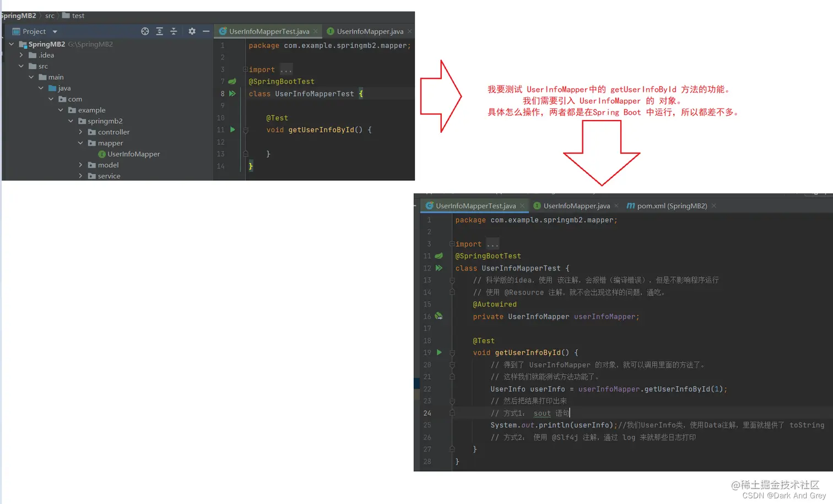
Task: Close UserInfoMapperTest.java tab in upper editor
Action: coord(316,31)
